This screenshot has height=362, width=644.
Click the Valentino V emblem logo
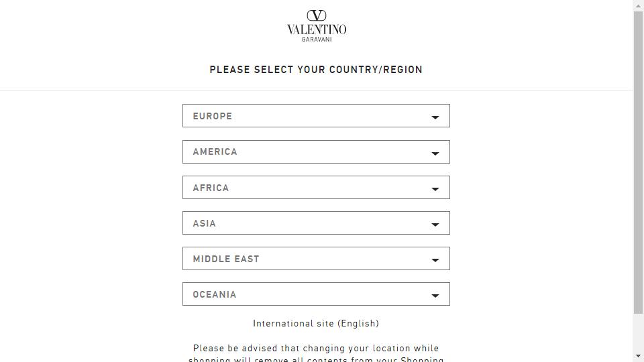tap(316, 15)
